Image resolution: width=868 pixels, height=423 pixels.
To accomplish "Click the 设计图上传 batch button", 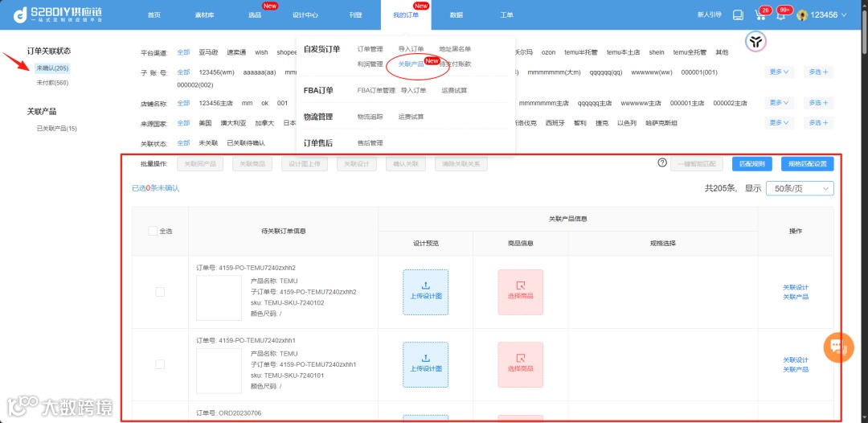I will click(305, 164).
